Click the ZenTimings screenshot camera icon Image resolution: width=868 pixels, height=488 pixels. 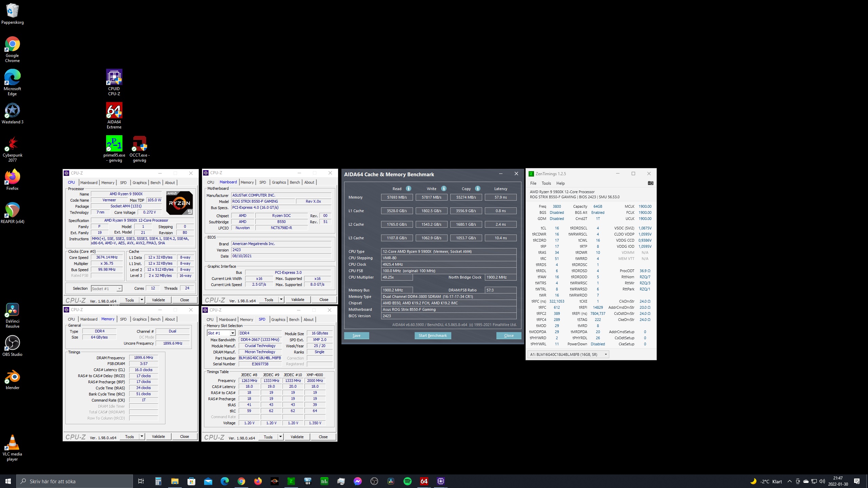[650, 183]
